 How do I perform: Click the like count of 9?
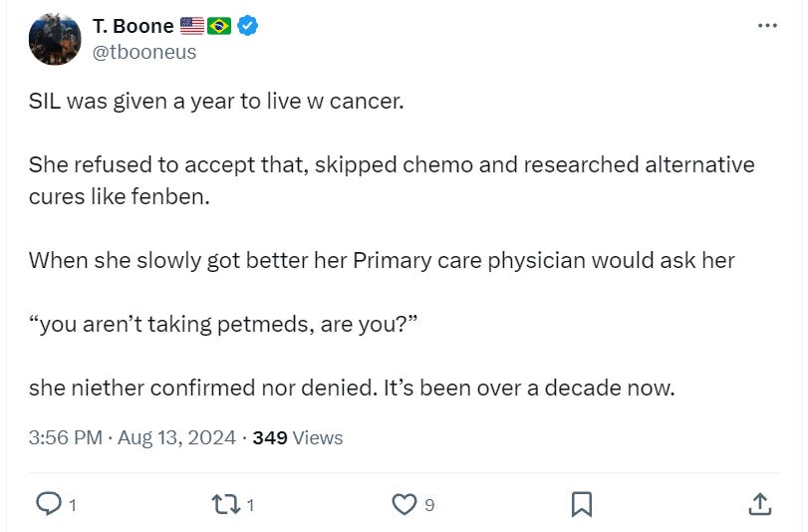(429, 505)
